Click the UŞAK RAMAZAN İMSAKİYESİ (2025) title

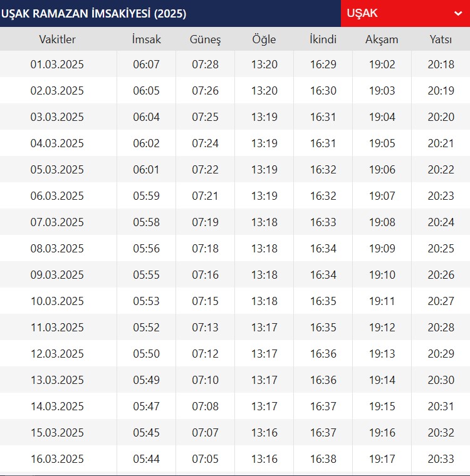click(94, 13)
